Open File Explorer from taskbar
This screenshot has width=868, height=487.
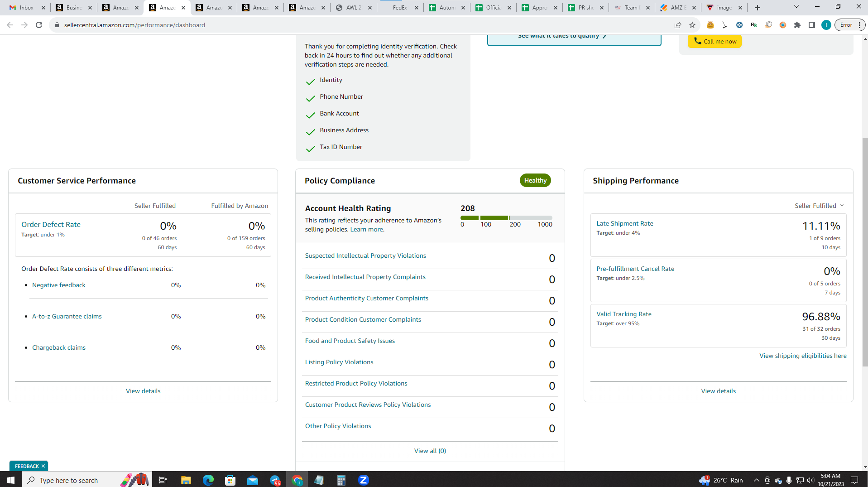point(186,480)
